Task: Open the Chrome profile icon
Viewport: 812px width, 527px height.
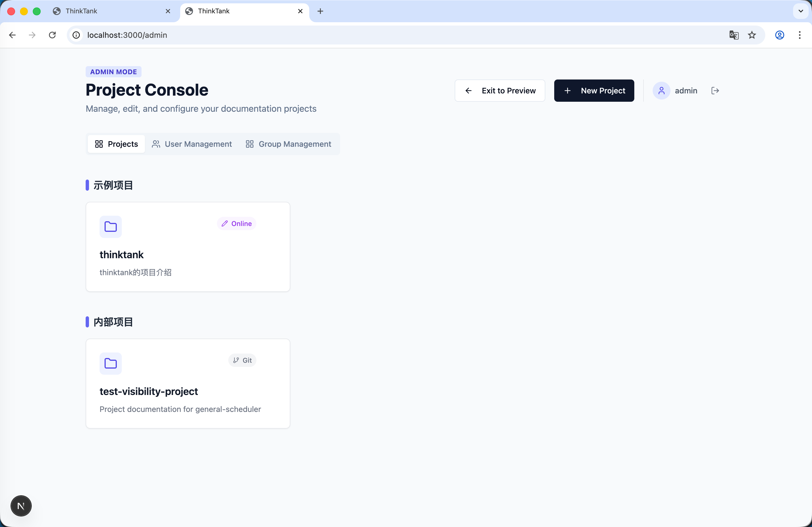Action: click(x=779, y=35)
